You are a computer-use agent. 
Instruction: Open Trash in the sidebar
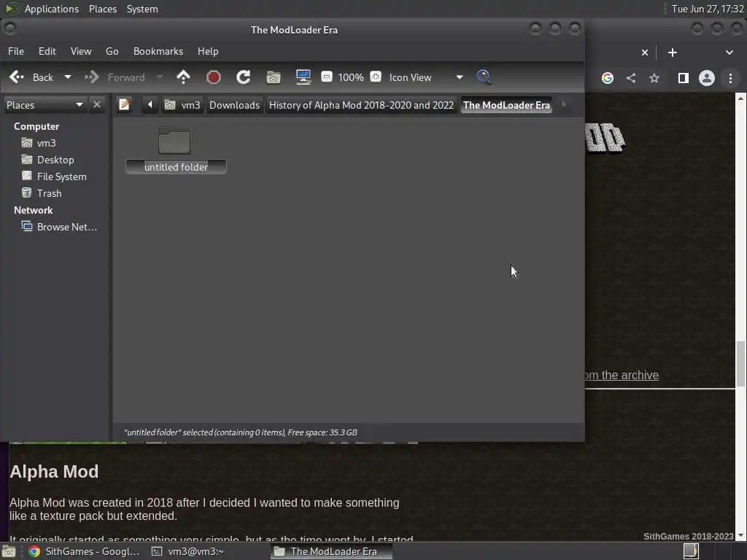click(x=49, y=193)
